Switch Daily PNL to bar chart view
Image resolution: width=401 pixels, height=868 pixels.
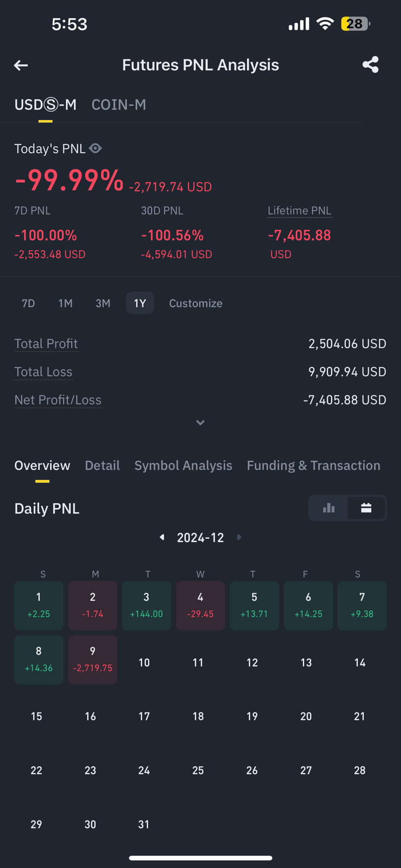click(x=328, y=508)
